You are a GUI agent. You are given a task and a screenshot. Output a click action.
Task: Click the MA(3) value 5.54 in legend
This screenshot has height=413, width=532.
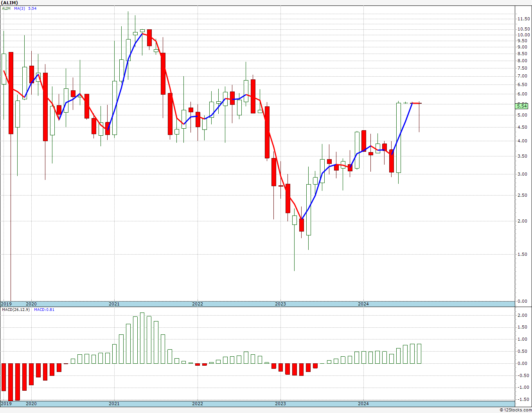32,8
